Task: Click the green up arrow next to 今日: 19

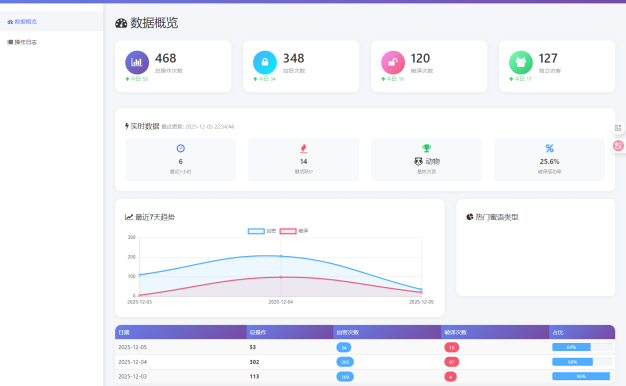Action: pos(383,79)
